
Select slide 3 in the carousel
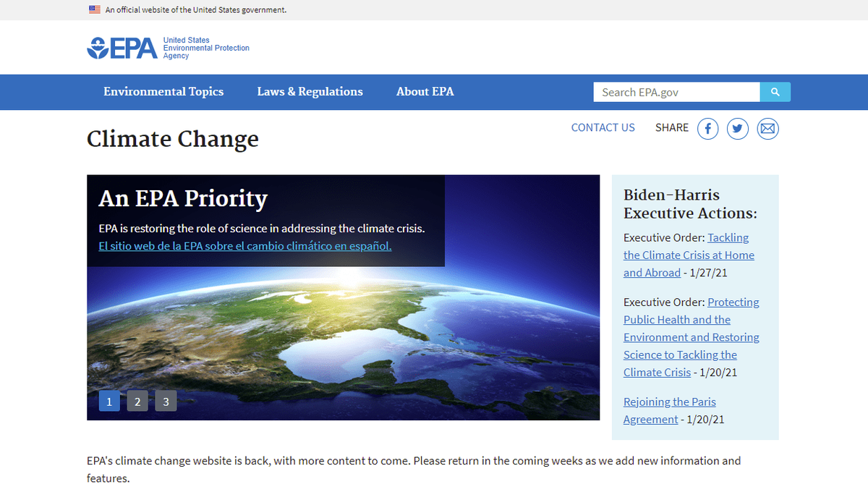[x=166, y=400]
